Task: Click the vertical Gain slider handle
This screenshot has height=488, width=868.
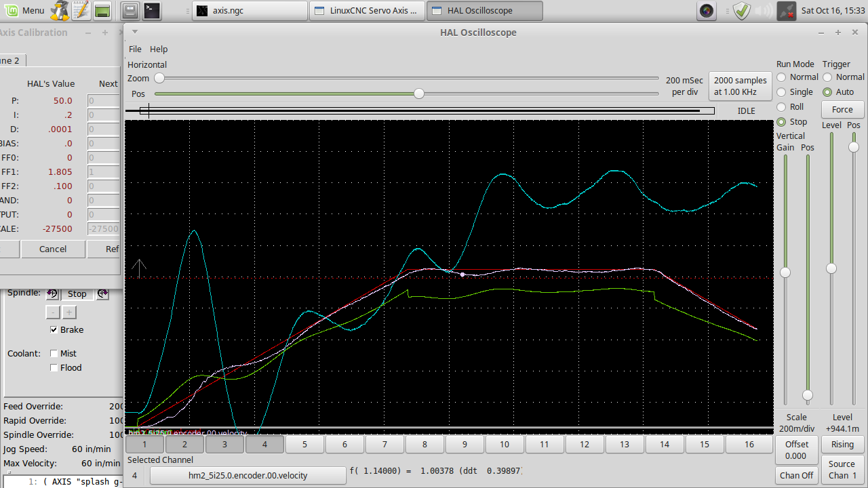Action: click(x=785, y=272)
